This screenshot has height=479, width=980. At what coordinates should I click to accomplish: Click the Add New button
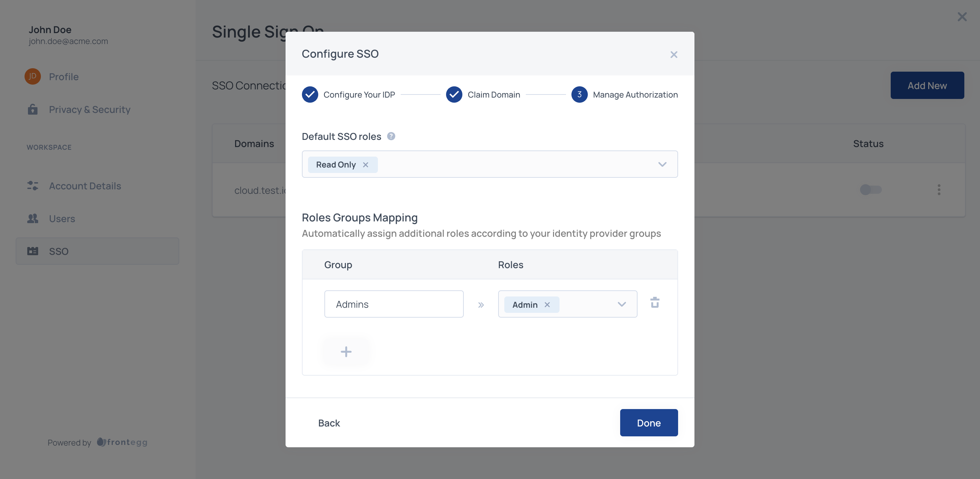pos(927,85)
